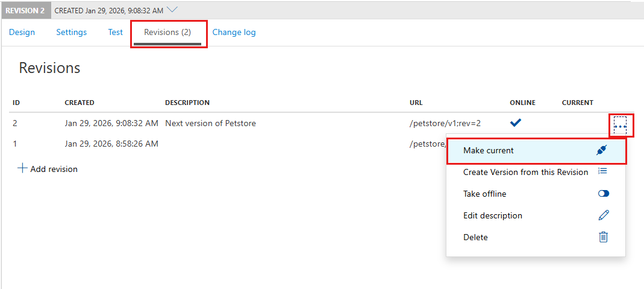This screenshot has width=644, height=289.
Task: Click the Add revision link
Action: (x=54, y=169)
